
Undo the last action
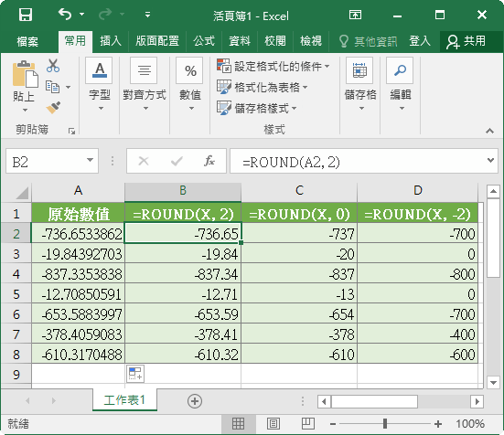(65, 15)
